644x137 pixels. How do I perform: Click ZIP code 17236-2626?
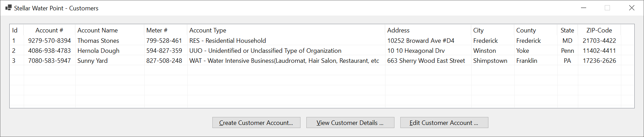[x=599, y=60]
